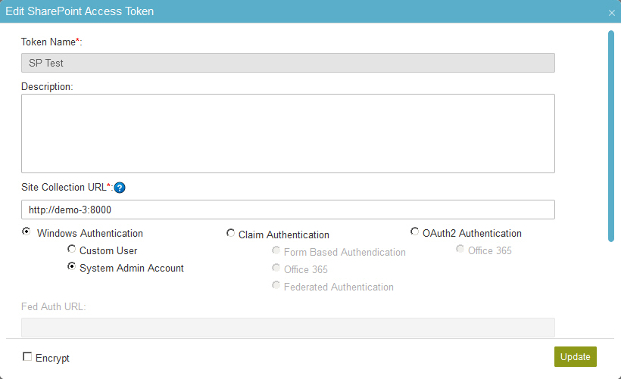
Task: Focus the Token Name field containing SP Test
Action: (x=288, y=63)
